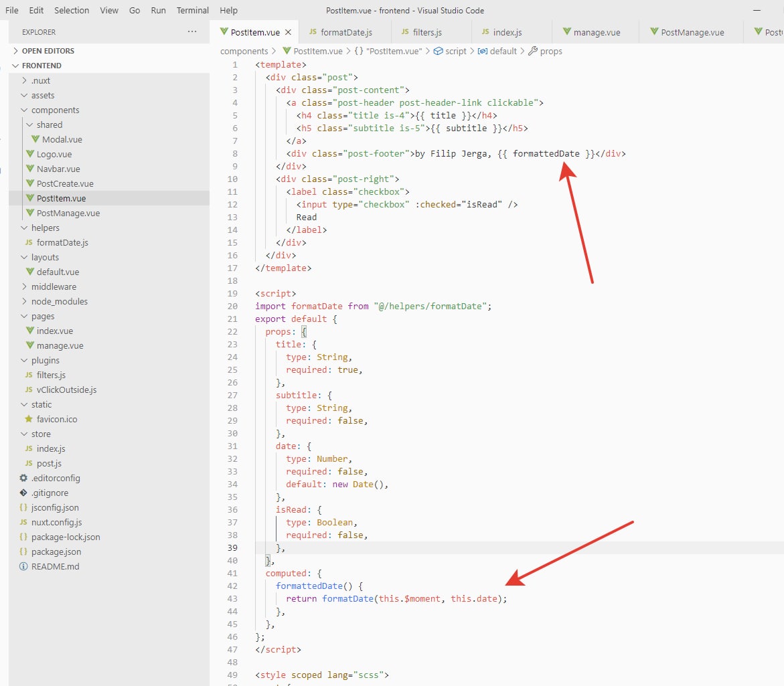The height and width of the screenshot is (686, 784).
Task: Click the Vue icon on PostManage.vue tab
Action: point(655,31)
